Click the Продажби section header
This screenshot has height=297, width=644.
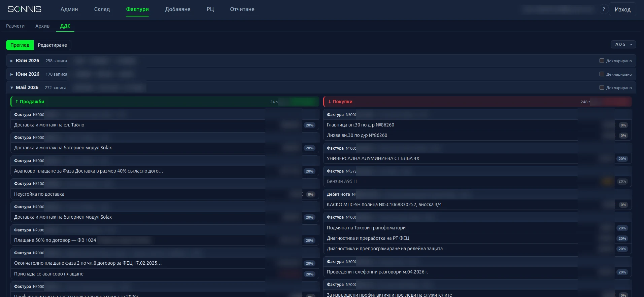pos(165,102)
